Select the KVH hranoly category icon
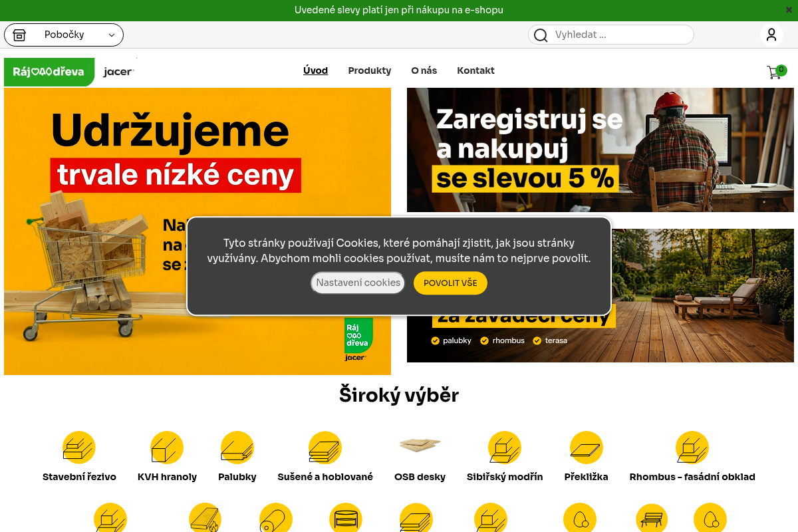This screenshot has width=798, height=532. (167, 448)
